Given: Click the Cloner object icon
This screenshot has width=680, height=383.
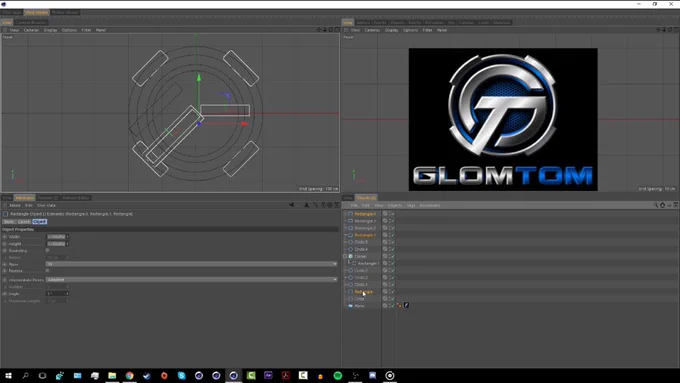Looking at the screenshot, I should pyautogui.click(x=350, y=256).
